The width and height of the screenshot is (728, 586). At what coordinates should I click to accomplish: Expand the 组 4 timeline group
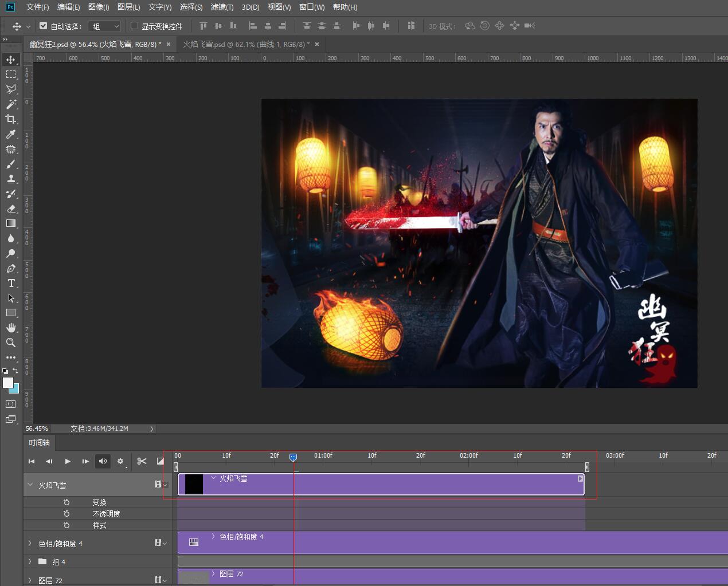point(30,561)
